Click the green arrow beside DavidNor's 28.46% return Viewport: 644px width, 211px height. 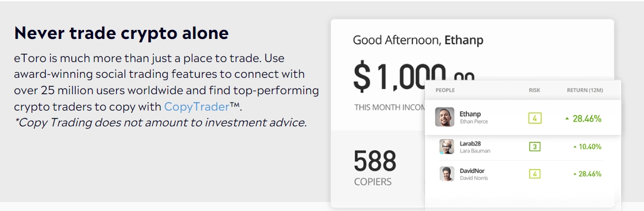(x=575, y=174)
